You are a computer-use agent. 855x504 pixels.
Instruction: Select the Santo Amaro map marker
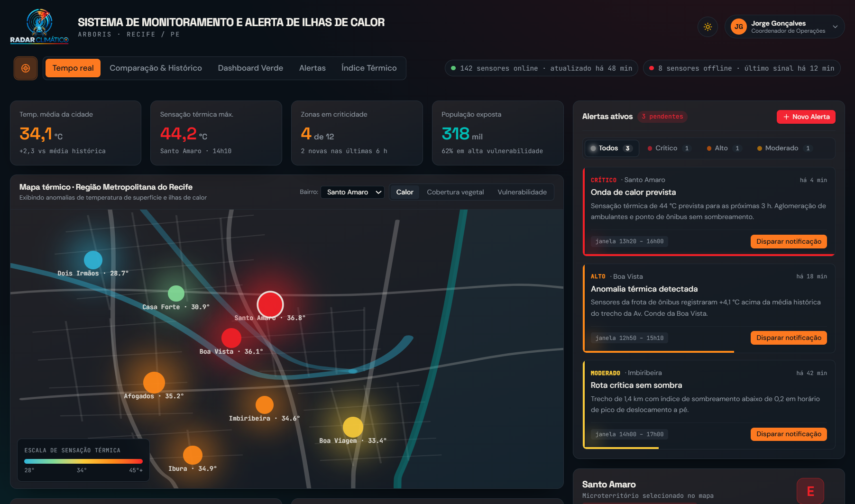click(x=270, y=304)
